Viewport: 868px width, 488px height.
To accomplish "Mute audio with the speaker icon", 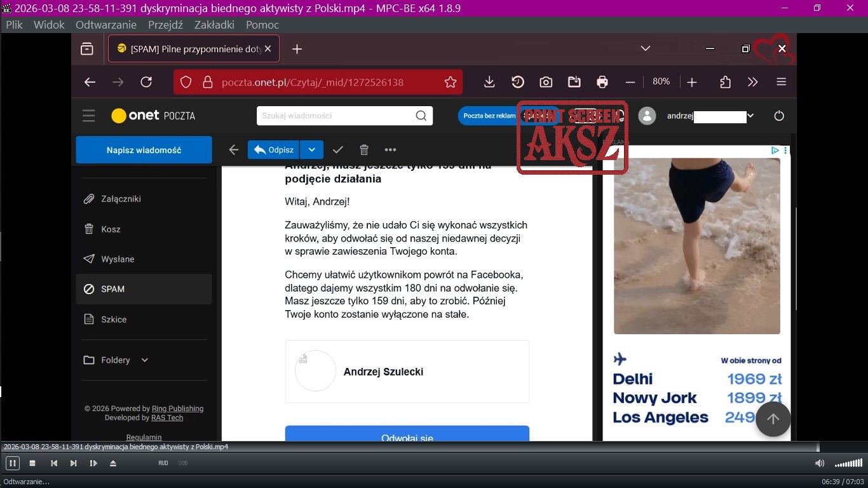I will click(x=820, y=463).
